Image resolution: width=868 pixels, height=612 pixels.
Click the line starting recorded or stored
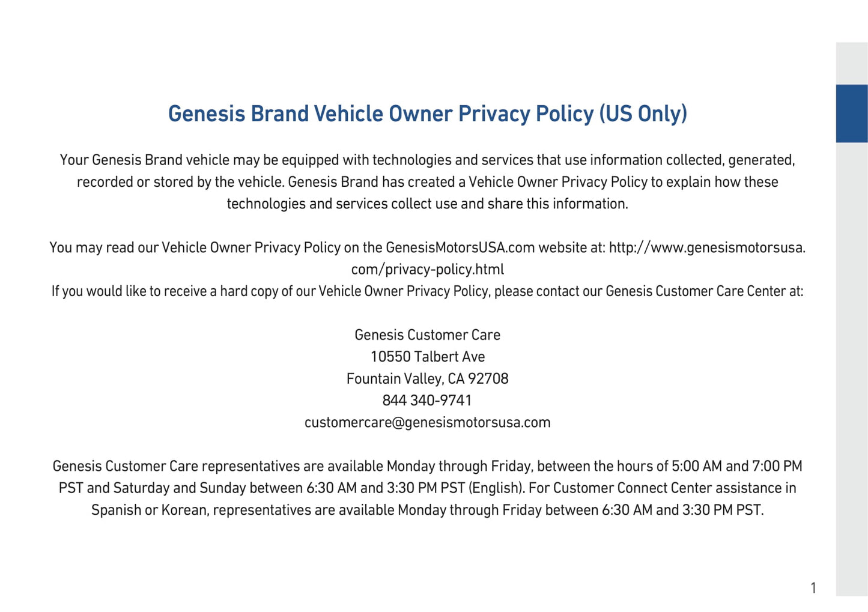click(x=427, y=182)
